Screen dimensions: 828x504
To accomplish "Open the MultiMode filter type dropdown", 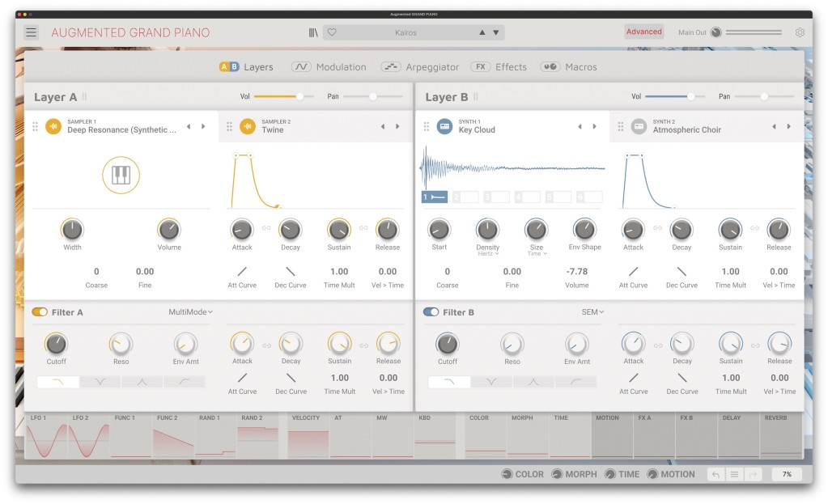I will click(x=190, y=311).
